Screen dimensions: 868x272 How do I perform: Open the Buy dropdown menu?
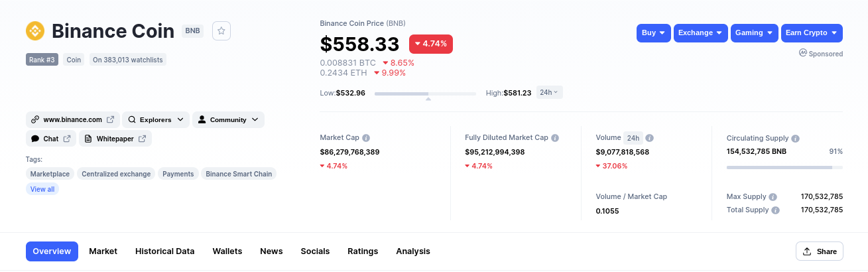click(654, 33)
